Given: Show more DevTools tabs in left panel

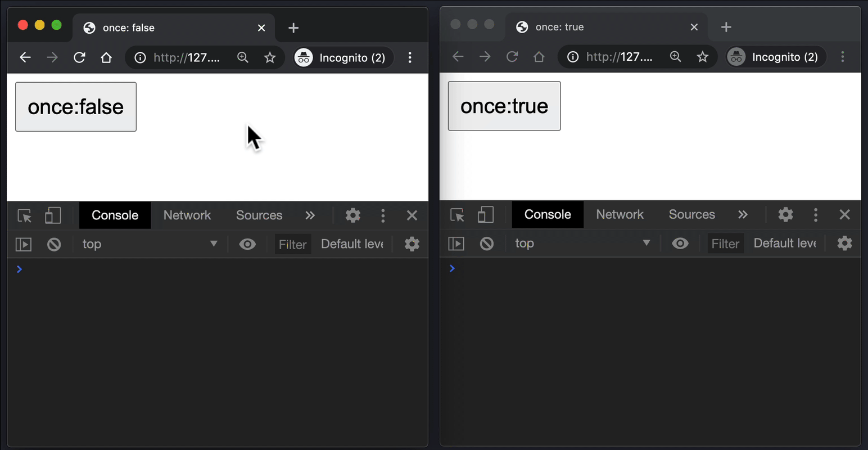Looking at the screenshot, I should pos(310,215).
